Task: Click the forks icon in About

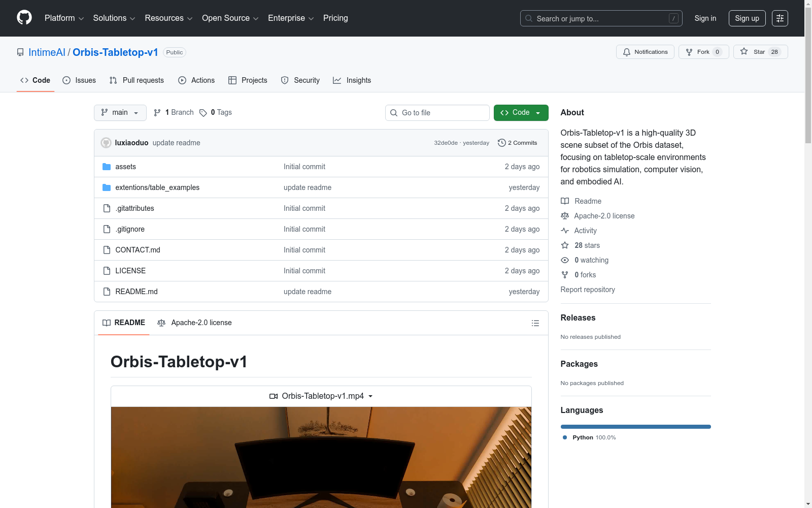Action: click(x=565, y=275)
